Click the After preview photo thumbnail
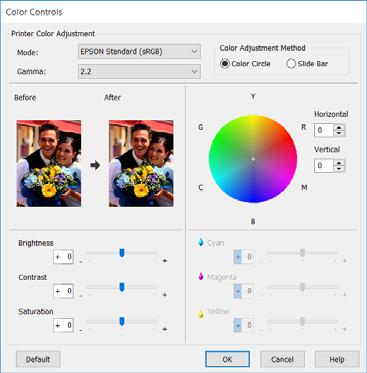The image size is (367, 373). 141,163
